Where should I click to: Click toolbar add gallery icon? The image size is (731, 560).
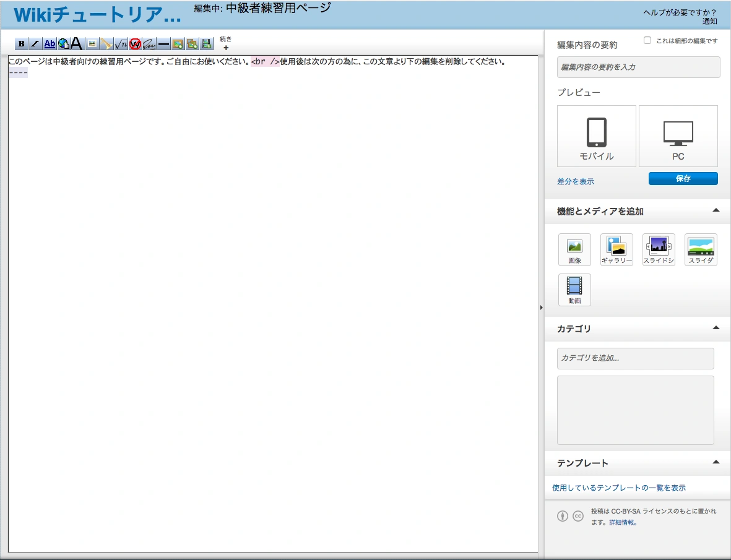coord(192,44)
